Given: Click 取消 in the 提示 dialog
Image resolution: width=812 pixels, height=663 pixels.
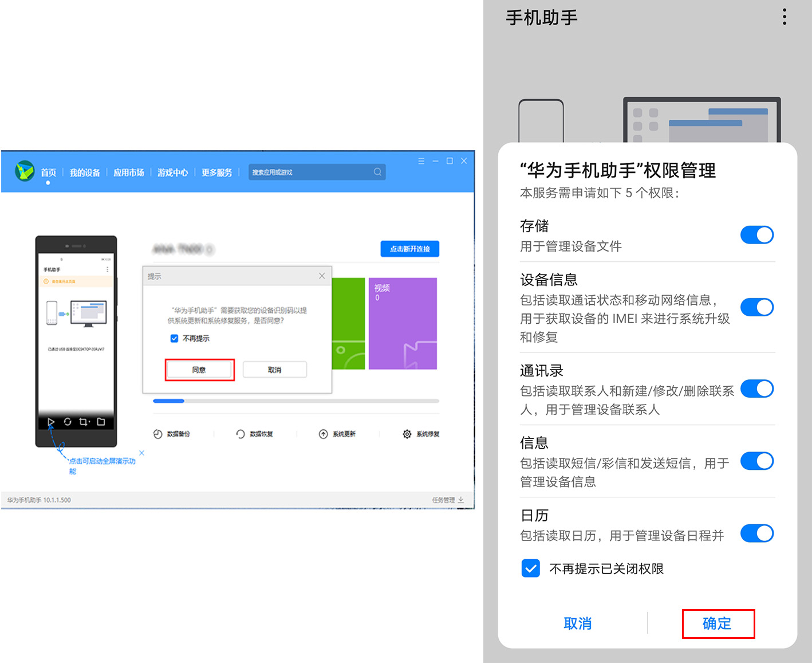Looking at the screenshot, I should coord(275,370).
